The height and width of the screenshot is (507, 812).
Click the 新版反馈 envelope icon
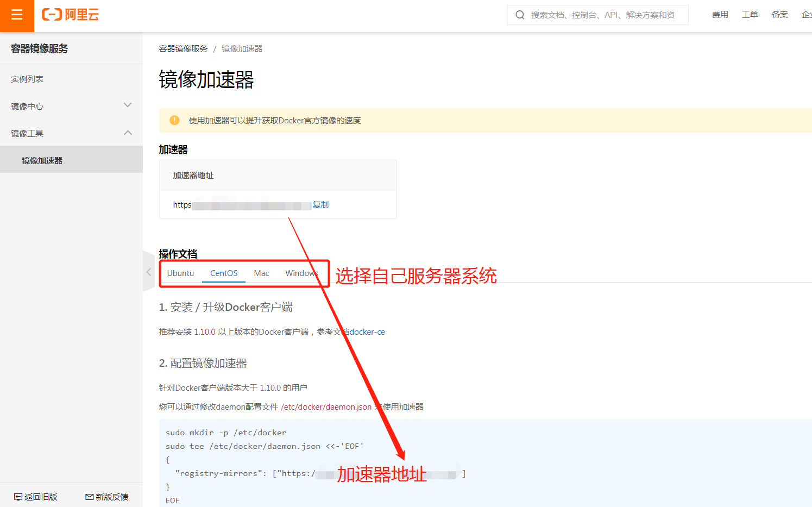(x=90, y=497)
